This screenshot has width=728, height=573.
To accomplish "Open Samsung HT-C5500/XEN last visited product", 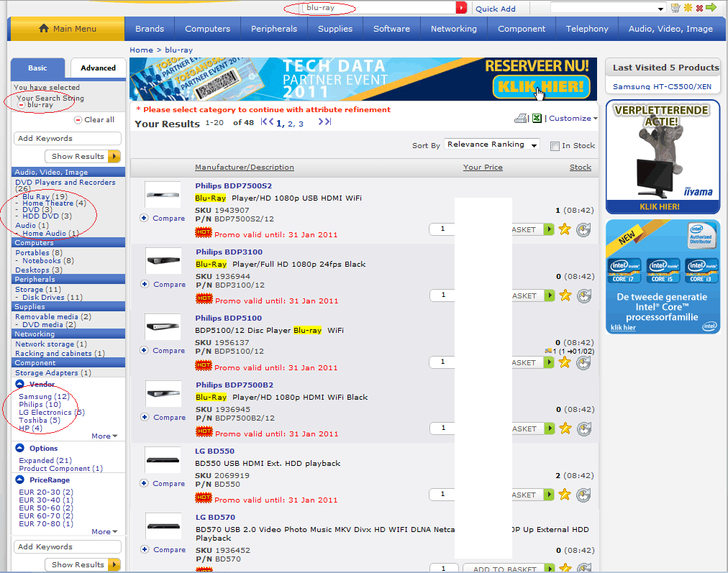I will coord(662,87).
